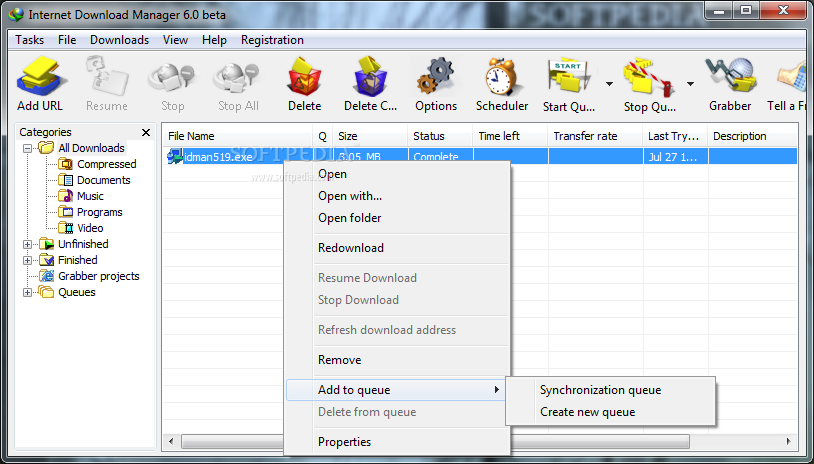Open the Registration menu

pos(272,40)
